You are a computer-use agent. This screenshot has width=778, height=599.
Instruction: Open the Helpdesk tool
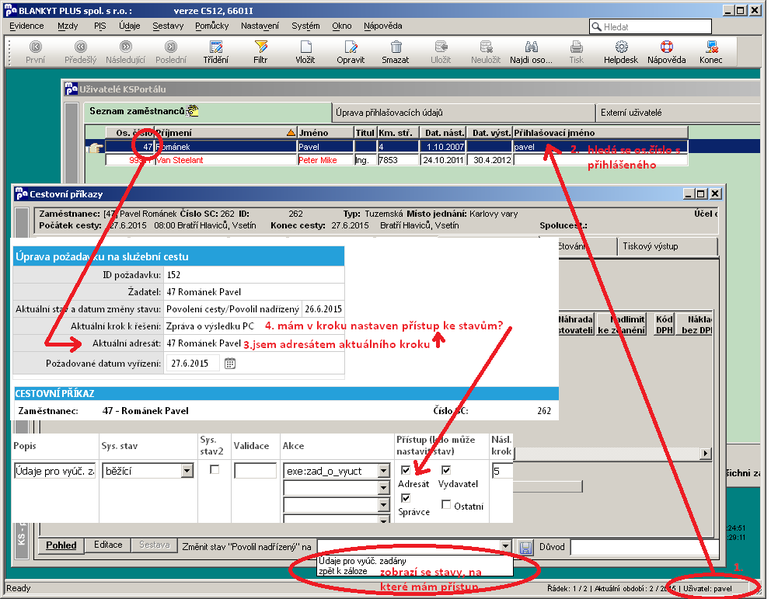tap(621, 52)
